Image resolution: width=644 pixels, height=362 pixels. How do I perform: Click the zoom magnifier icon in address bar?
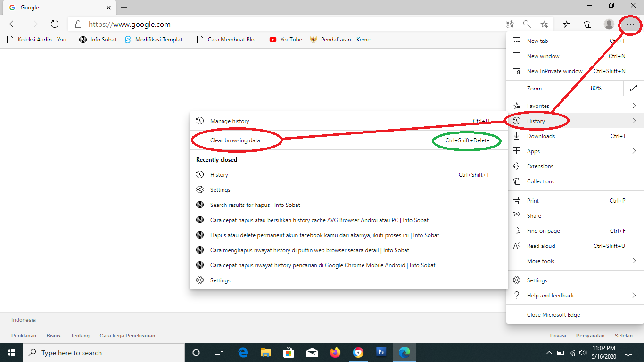point(527,24)
